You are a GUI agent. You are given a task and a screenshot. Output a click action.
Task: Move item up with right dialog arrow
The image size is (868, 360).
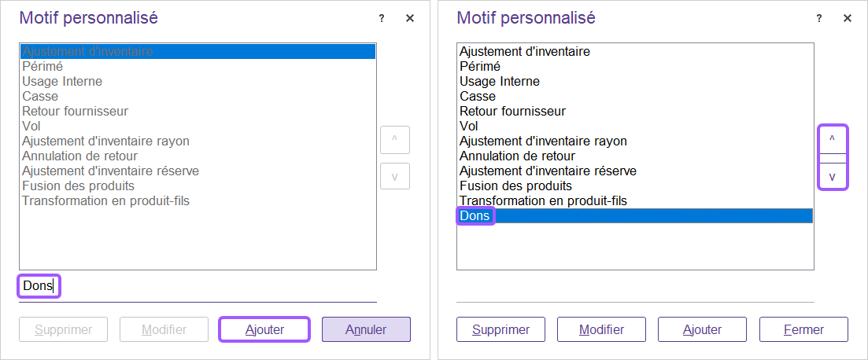point(832,139)
